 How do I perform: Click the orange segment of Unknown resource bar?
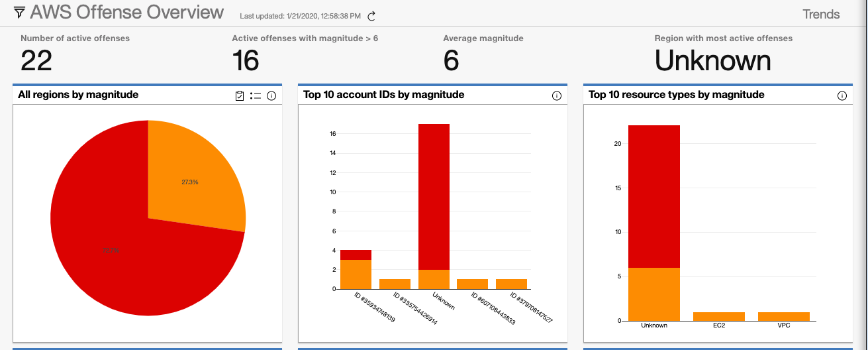[654, 294]
